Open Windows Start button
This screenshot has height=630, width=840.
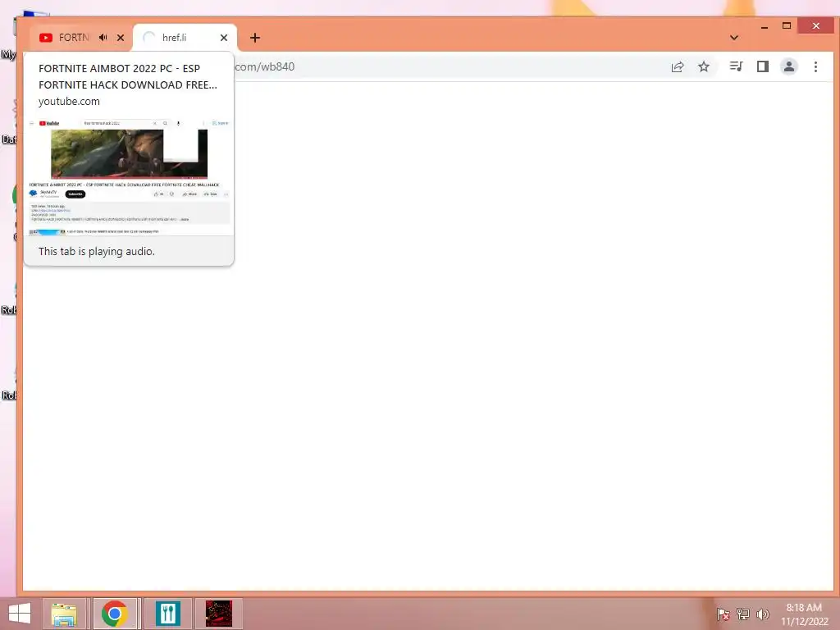(x=20, y=614)
